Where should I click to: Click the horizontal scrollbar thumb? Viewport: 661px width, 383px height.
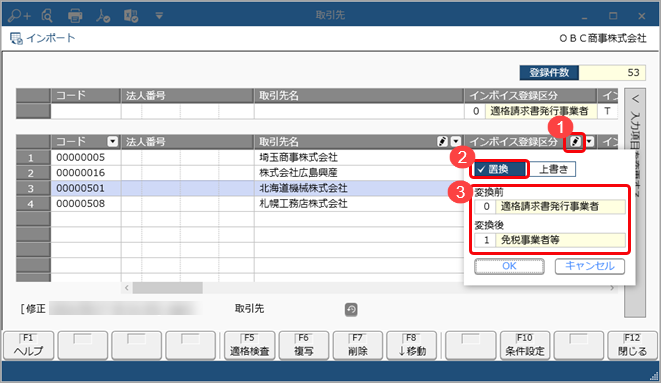168,288
